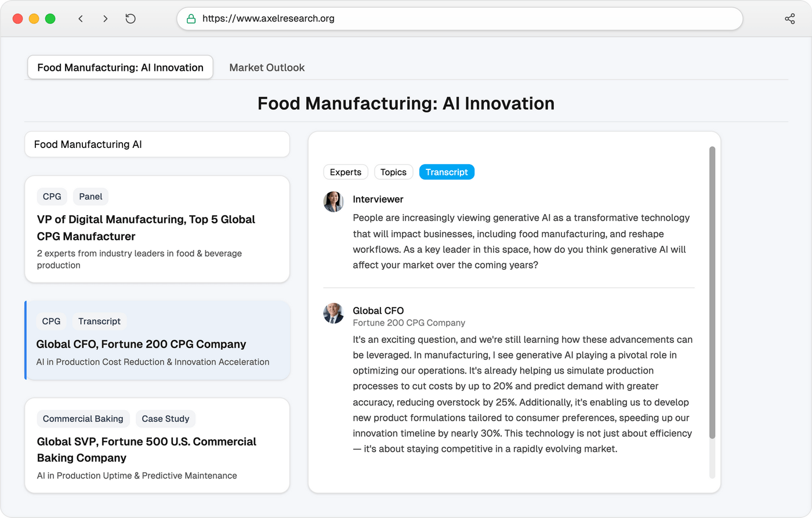Click the Food Manufacturing AI search field
Viewport: 812px width, 518px height.
[x=157, y=144]
